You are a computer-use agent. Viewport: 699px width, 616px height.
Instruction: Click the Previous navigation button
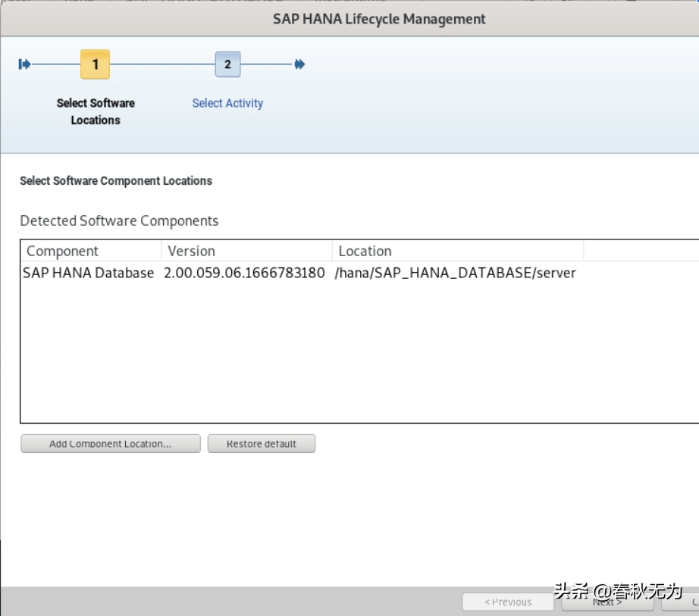508,602
